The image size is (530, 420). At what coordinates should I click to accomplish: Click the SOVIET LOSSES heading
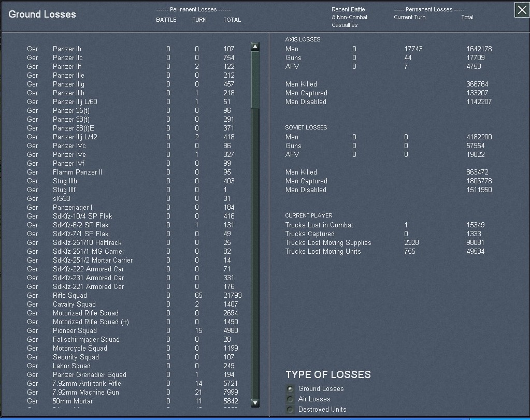[306, 127]
